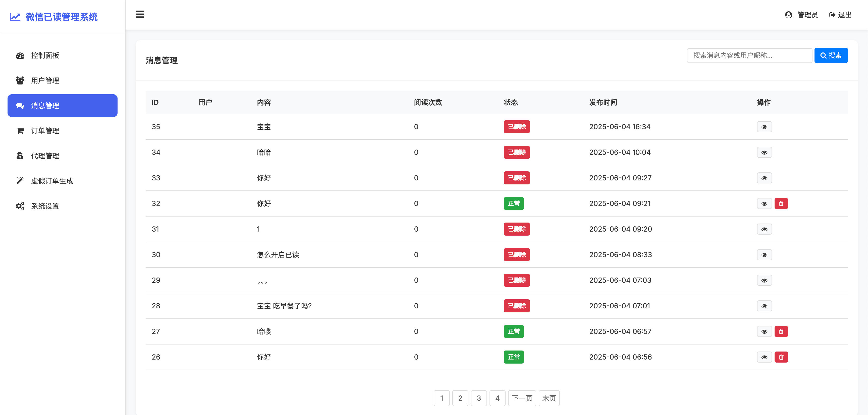
Task: Click the 阅读次数 column header
Action: (x=428, y=102)
